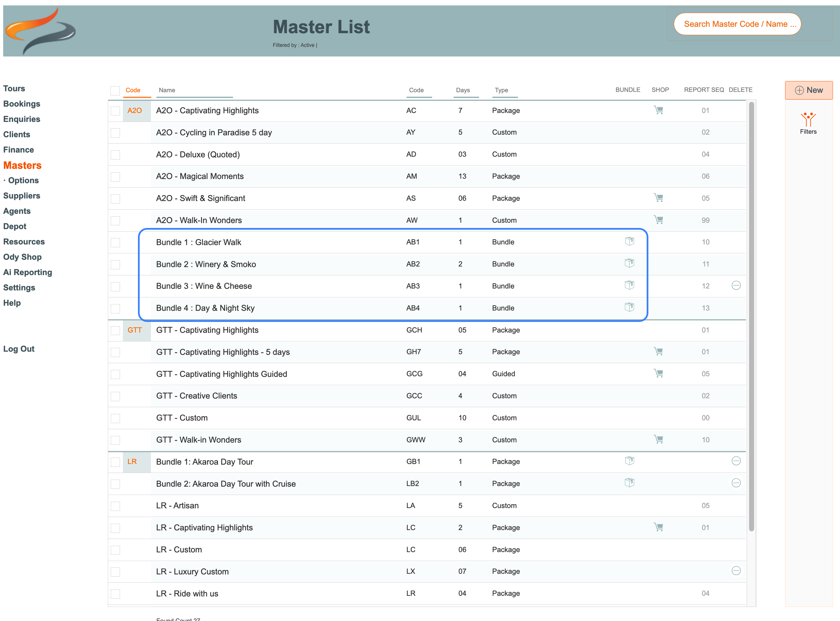Open Options under Masters

(x=23, y=180)
